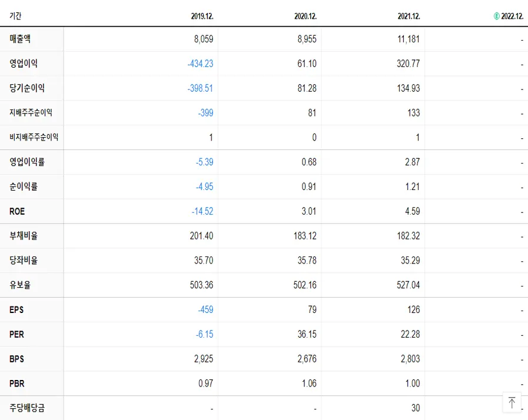Click BPS value 2,803
Viewport: 528px width, 420px height.
[410, 359]
